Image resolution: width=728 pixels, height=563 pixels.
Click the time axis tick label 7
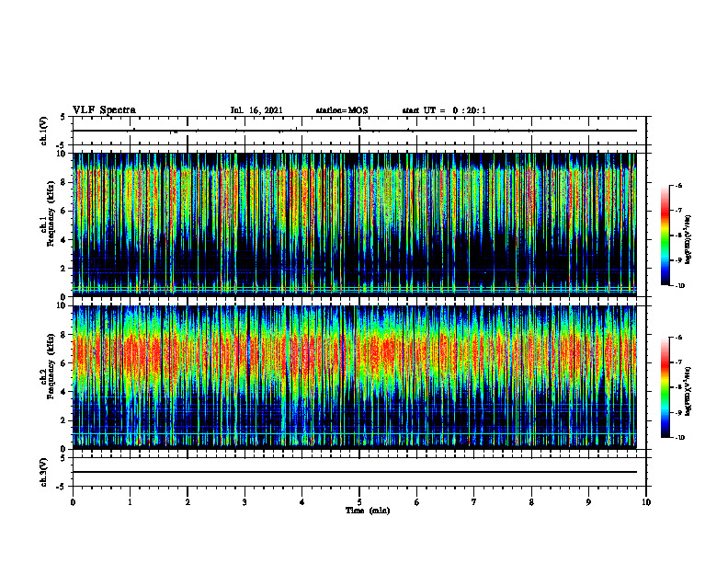point(474,502)
